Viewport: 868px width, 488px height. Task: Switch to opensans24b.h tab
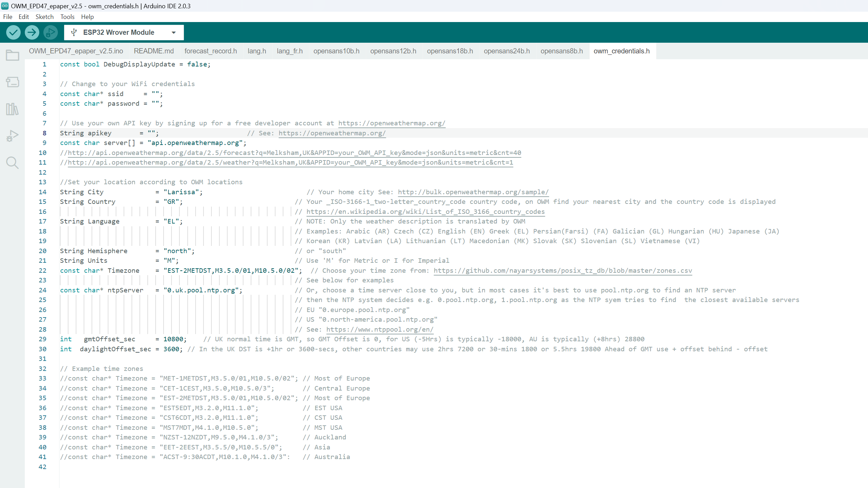[507, 51]
